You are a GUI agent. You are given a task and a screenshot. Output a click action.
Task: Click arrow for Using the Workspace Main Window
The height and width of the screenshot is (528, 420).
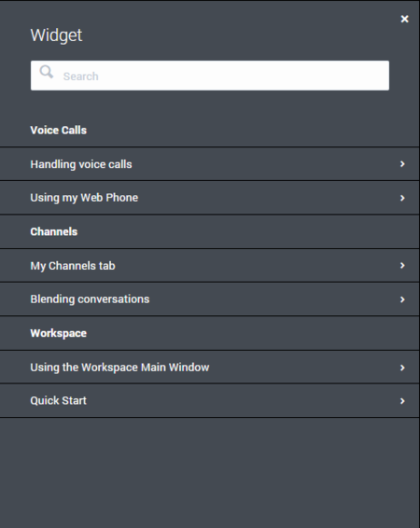[x=402, y=368]
